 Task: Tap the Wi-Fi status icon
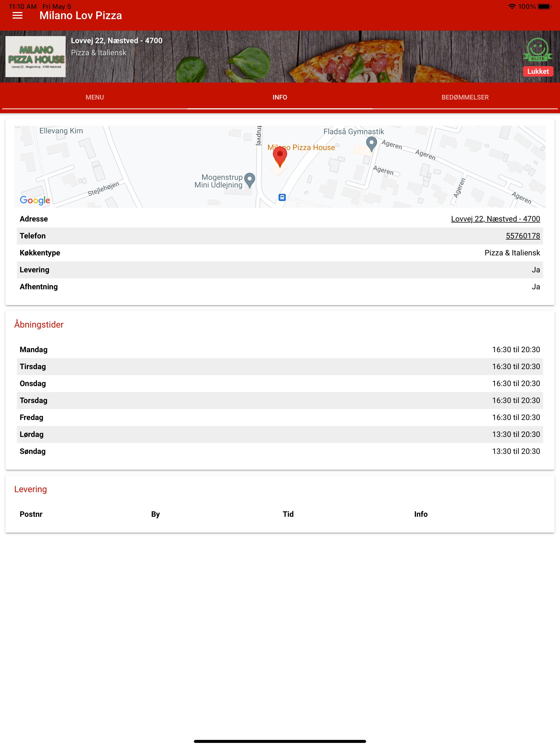pyautogui.click(x=512, y=6)
